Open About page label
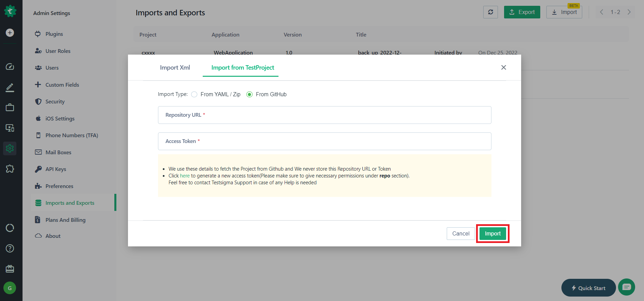 tap(53, 236)
